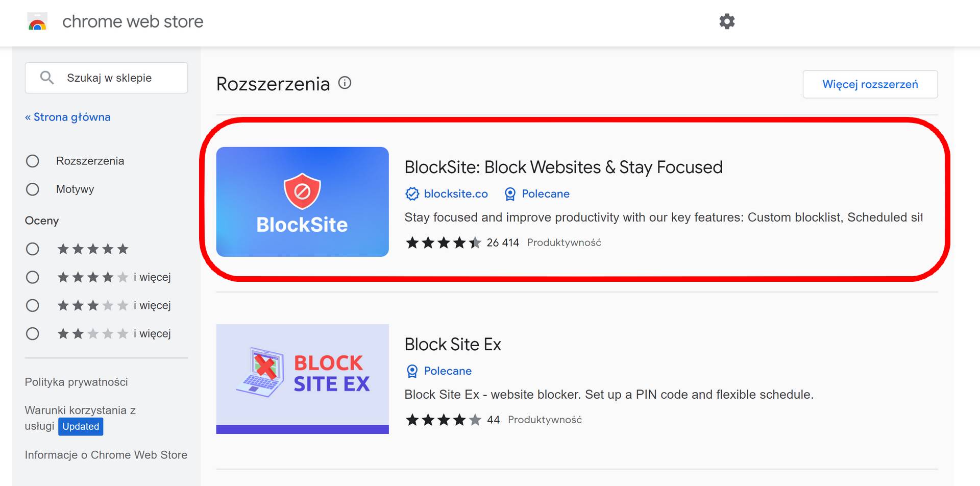This screenshot has width=980, height=486.
Task: Click the Polecane award icon for BlockSite
Action: [510, 194]
